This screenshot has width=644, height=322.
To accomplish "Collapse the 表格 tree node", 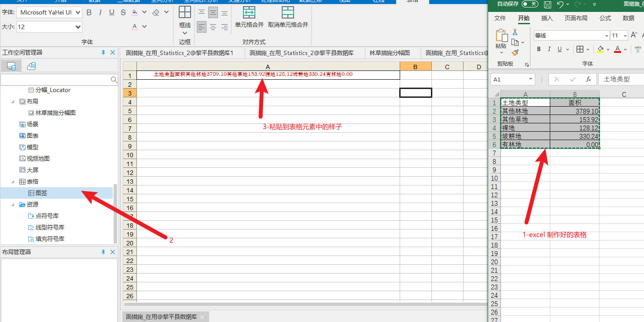I will point(13,181).
